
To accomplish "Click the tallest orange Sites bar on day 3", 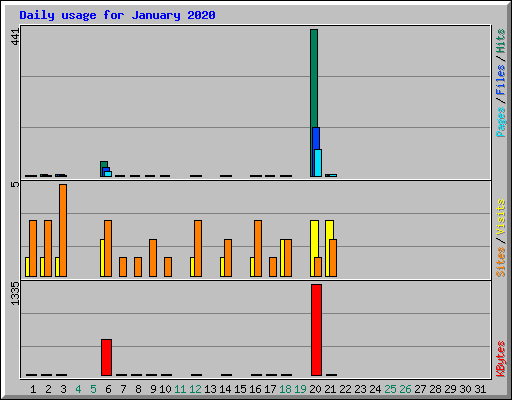I will point(63,230).
